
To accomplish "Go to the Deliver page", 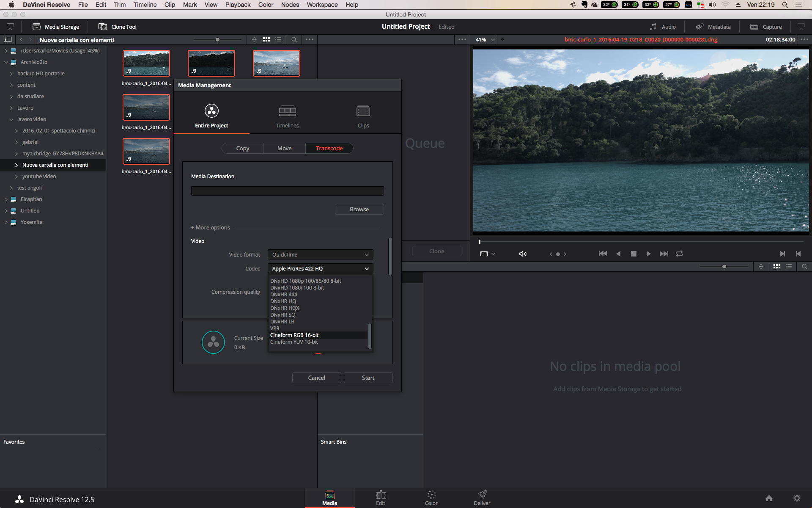I will (482, 498).
